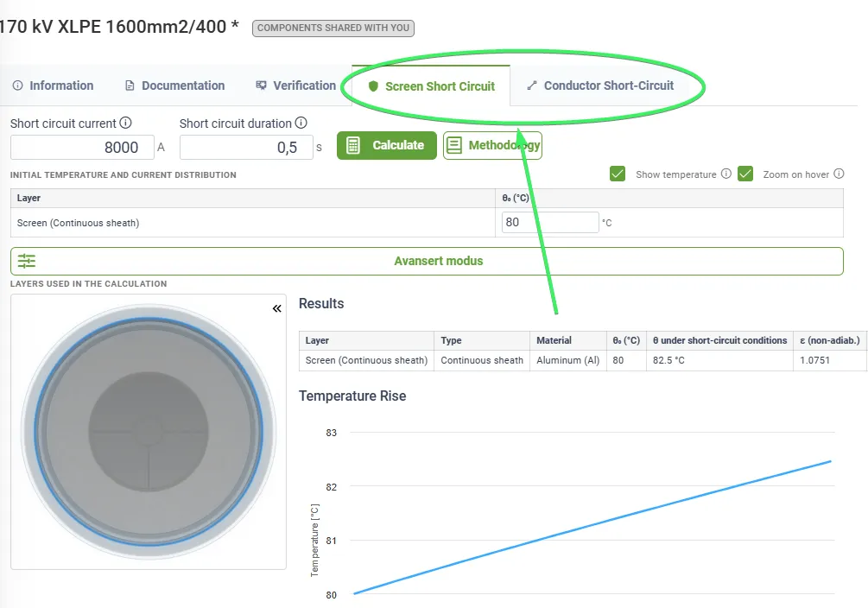The image size is (868, 608).
Task: Click the document icon on Methodology
Action: [454, 145]
